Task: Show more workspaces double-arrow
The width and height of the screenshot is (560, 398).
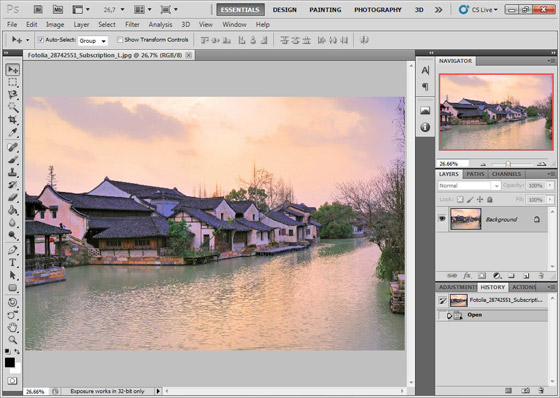Action: pyautogui.click(x=438, y=10)
